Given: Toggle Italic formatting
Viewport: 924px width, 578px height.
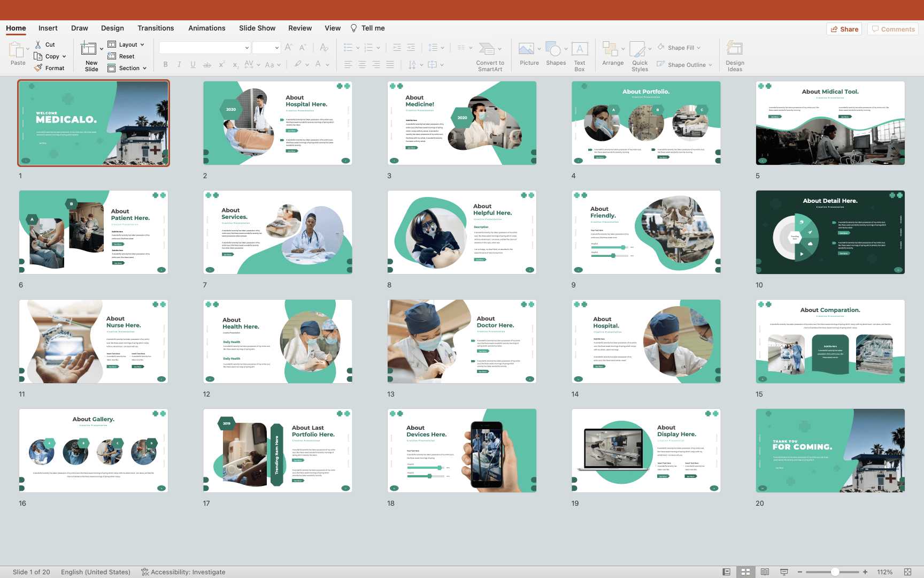Looking at the screenshot, I should (179, 65).
